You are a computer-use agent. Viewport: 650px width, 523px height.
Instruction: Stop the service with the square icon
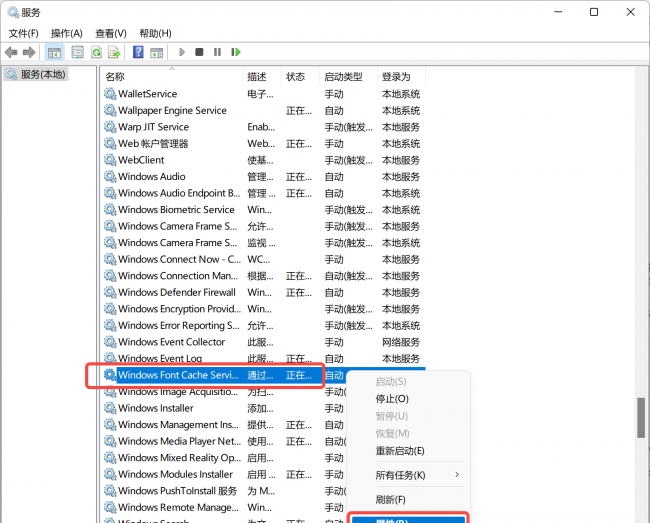pos(199,52)
